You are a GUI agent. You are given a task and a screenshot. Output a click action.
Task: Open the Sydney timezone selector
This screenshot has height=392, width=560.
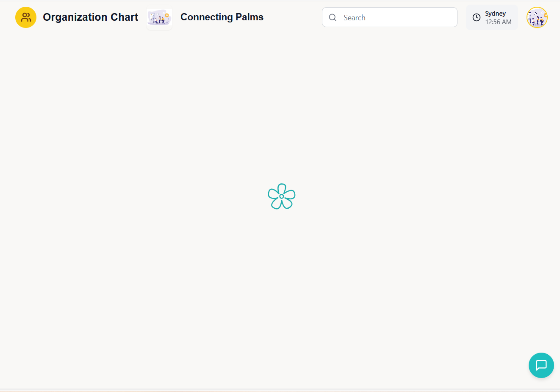tap(492, 17)
